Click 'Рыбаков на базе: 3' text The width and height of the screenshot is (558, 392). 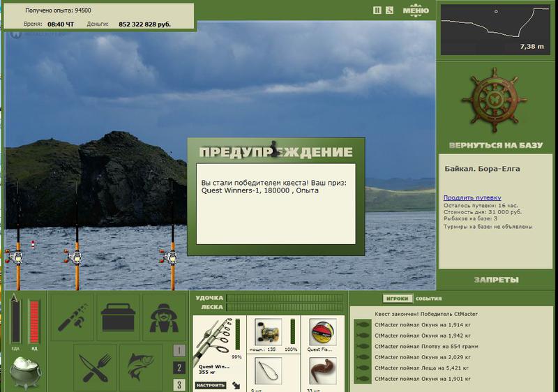(470, 218)
